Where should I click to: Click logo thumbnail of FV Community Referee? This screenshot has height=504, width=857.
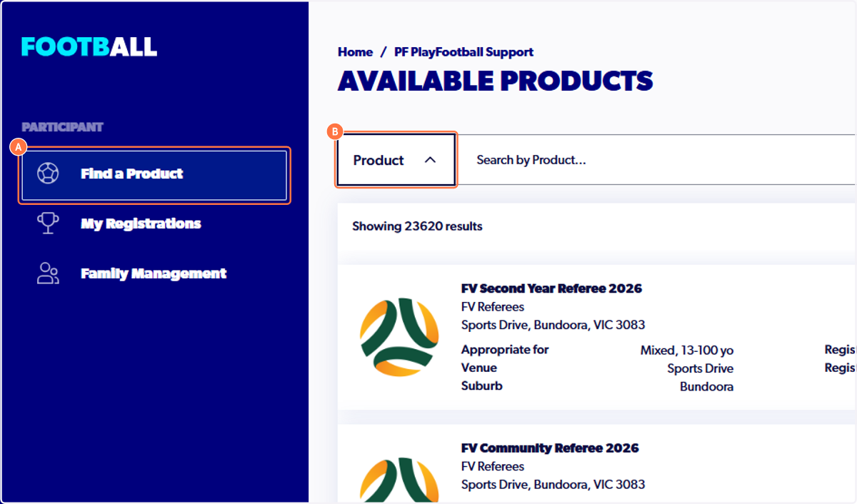tap(398, 480)
